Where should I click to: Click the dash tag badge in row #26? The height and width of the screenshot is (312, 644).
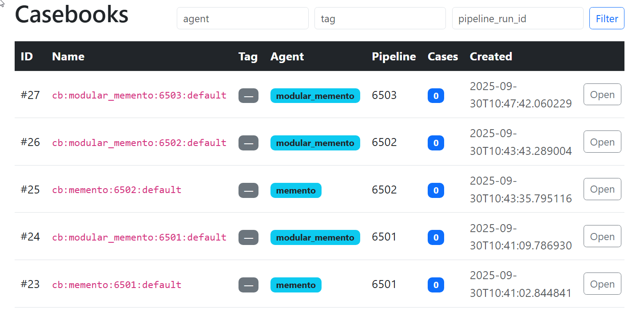pyautogui.click(x=248, y=143)
